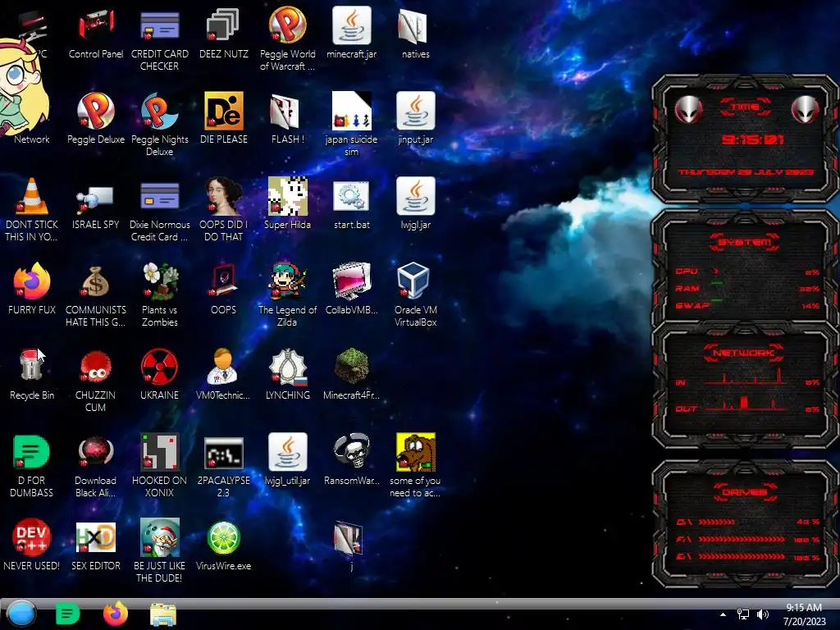Viewport: 840px width, 630px height.
Task: Open the network tray icon
Action: 743,614
